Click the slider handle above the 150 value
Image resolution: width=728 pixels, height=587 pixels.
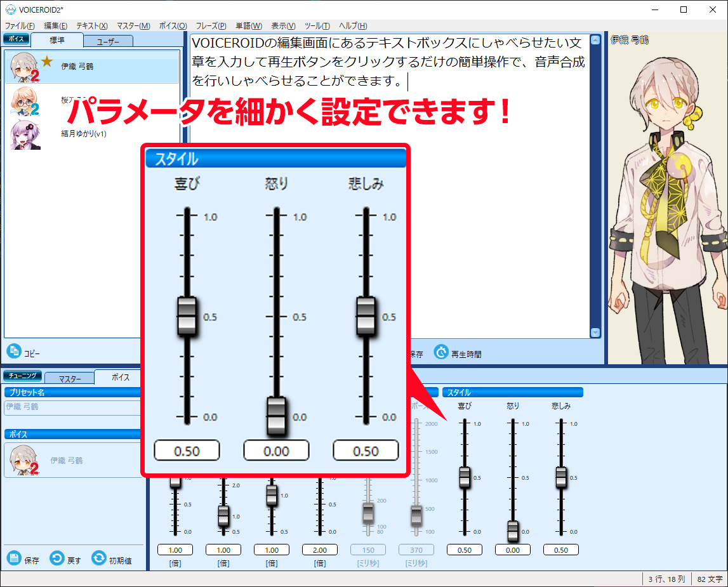tap(368, 513)
